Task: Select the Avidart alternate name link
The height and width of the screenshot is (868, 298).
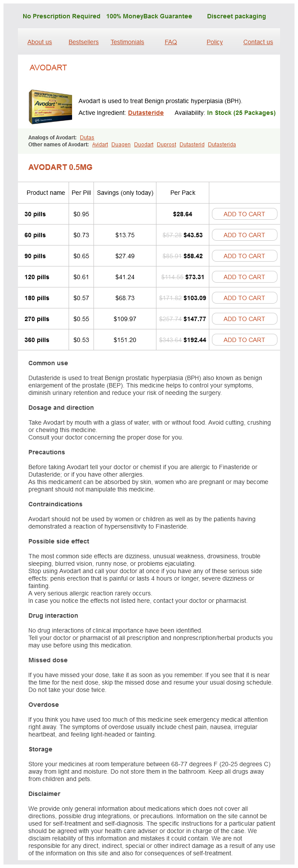Action: (x=100, y=145)
